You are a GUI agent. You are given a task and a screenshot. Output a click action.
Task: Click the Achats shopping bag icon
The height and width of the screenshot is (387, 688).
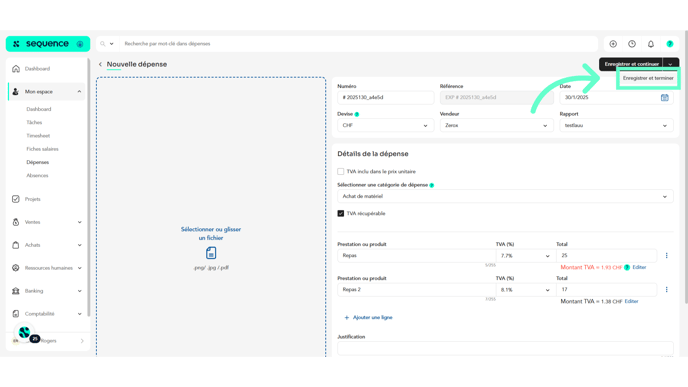pos(16,245)
